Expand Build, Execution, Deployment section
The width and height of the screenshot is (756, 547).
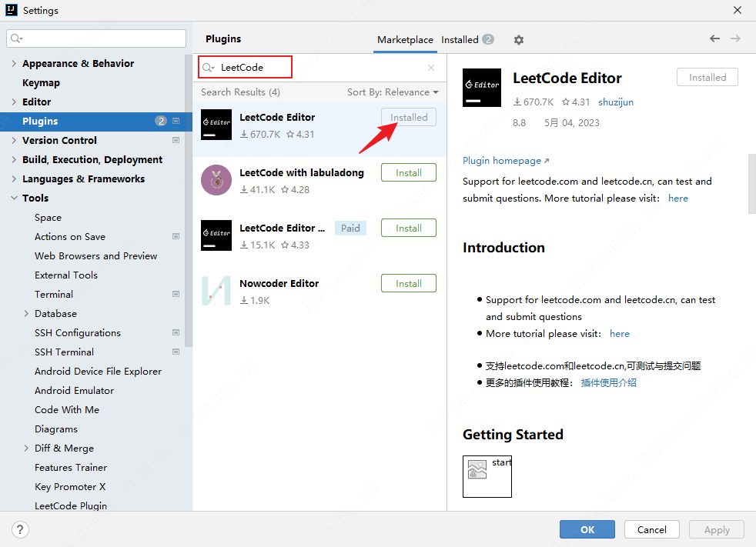tap(14, 159)
